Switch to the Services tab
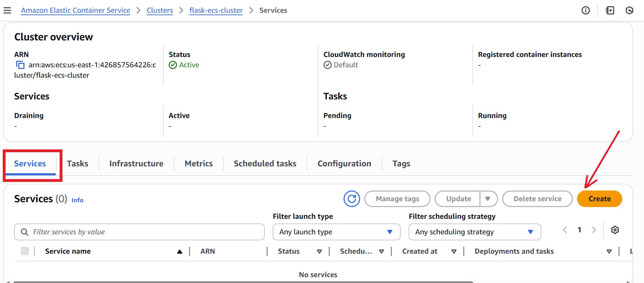 [30, 164]
